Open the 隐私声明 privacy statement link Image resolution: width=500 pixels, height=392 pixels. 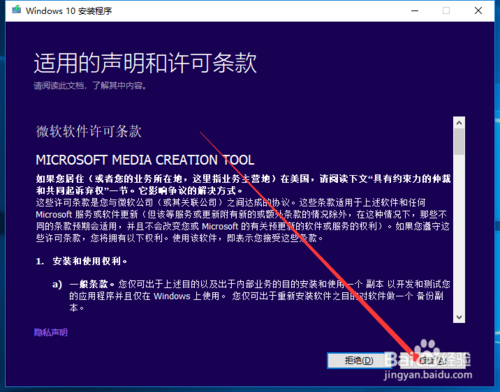(x=51, y=332)
